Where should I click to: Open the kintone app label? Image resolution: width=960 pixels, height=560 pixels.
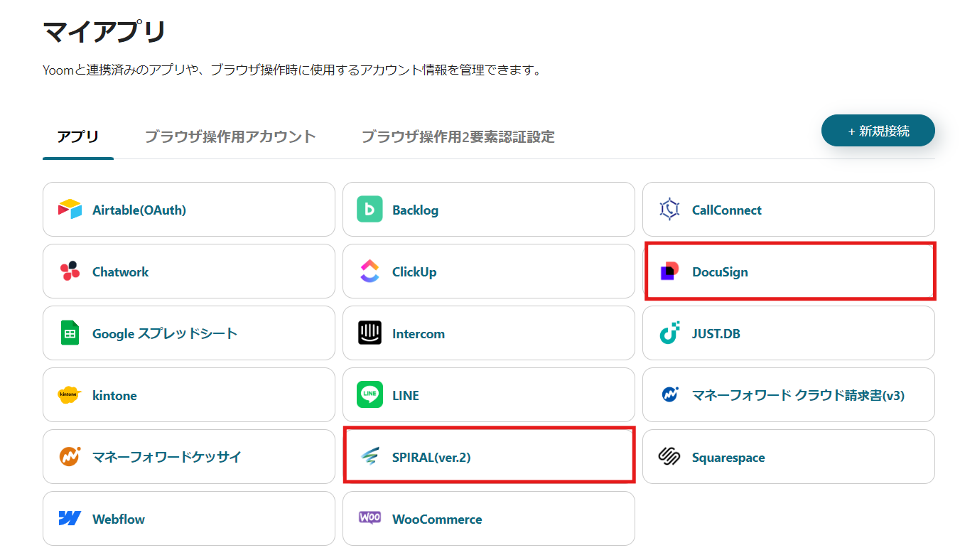click(x=114, y=396)
